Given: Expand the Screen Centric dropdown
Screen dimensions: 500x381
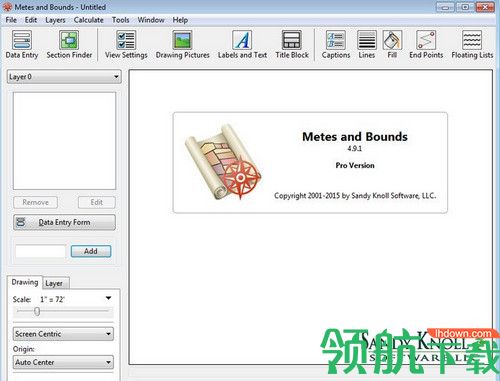Looking at the screenshot, I should click(63, 334).
